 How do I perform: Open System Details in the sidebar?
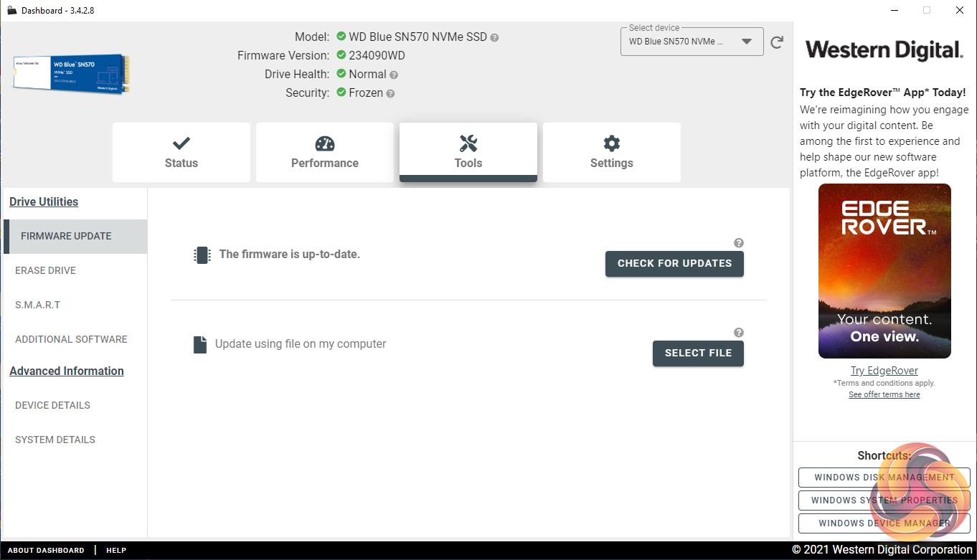(x=75, y=440)
